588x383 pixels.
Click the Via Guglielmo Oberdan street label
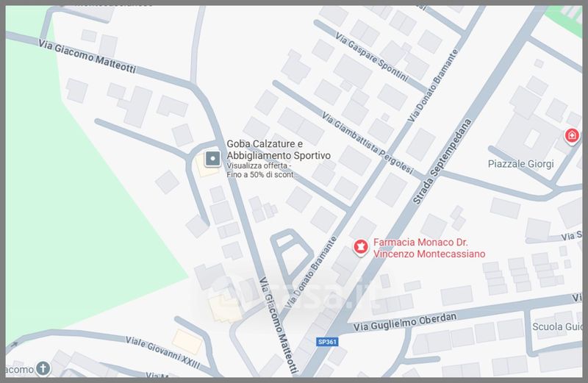pyautogui.click(x=405, y=322)
